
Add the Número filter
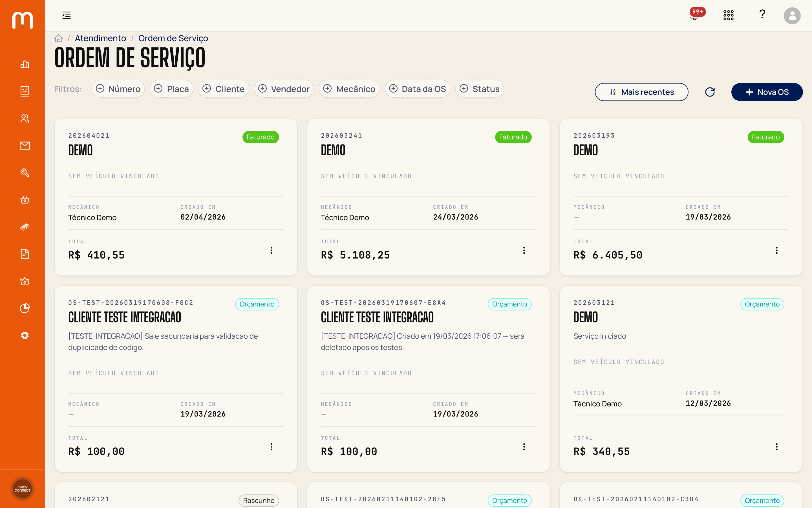point(118,89)
